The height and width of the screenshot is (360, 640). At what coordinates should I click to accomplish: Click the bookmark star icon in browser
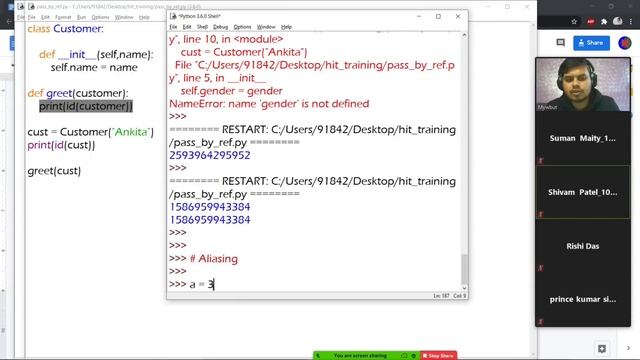pos(574,22)
